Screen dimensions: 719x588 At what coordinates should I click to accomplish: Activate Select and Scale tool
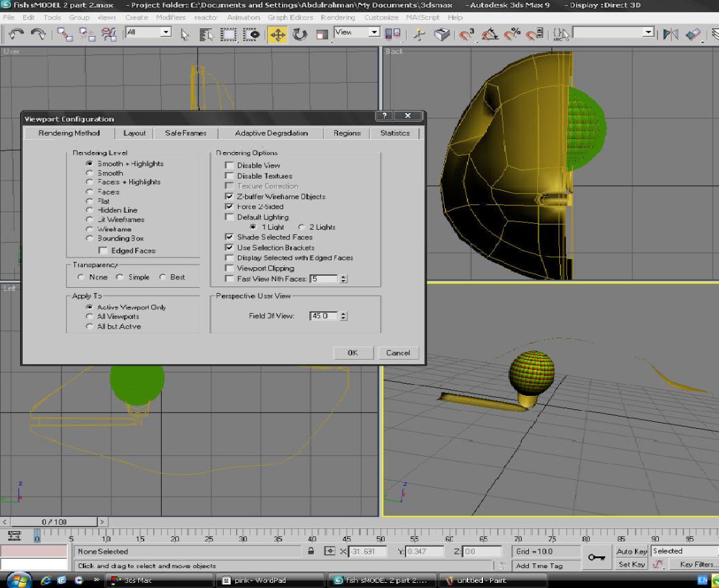coord(323,35)
